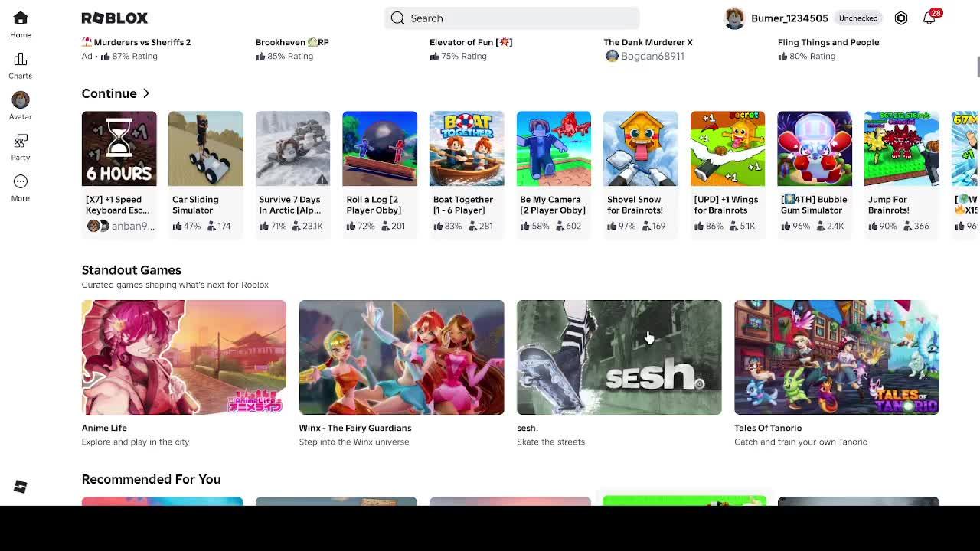
Task: Click the sesh. game title
Action: [x=528, y=428]
